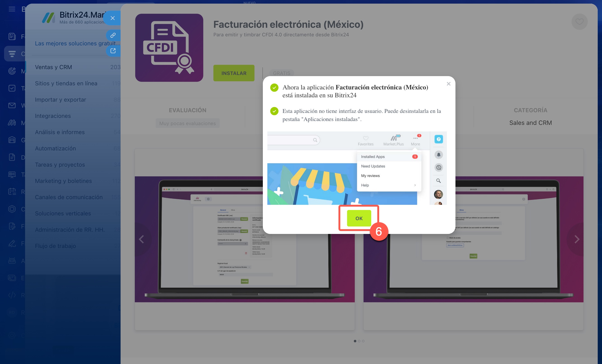This screenshot has height=364, width=602.
Task: Open the hamburger main menu
Action: point(12,9)
